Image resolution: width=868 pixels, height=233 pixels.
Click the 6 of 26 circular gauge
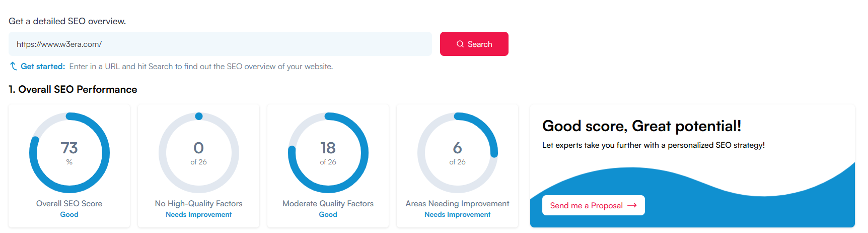458,153
